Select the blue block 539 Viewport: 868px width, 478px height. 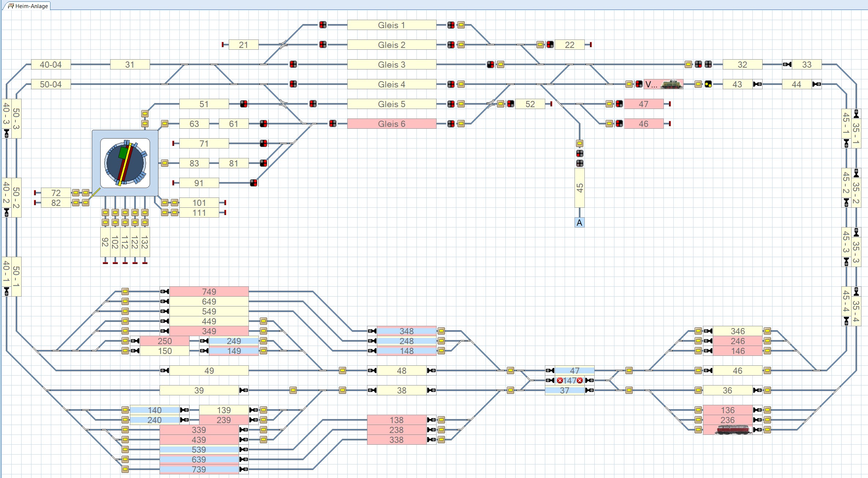(199, 449)
